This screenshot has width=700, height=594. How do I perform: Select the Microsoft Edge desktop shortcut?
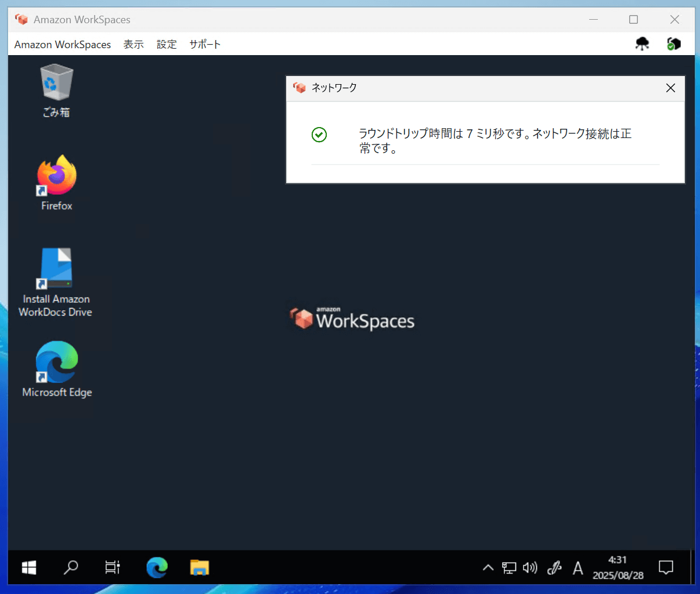[x=57, y=370]
